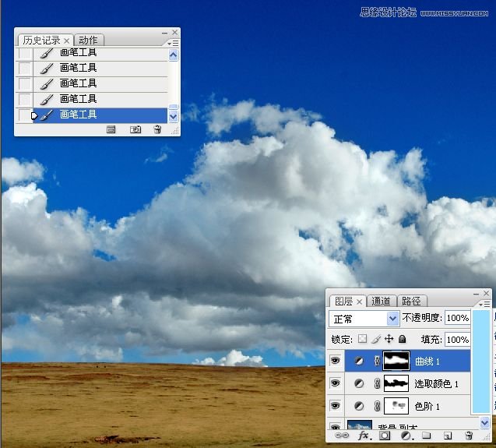Hide the 曲线 1 layer
496x448 pixels.
(336, 361)
